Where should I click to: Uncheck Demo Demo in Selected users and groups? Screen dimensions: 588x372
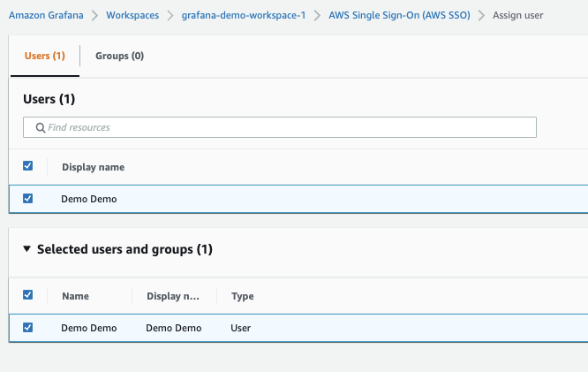(27, 328)
